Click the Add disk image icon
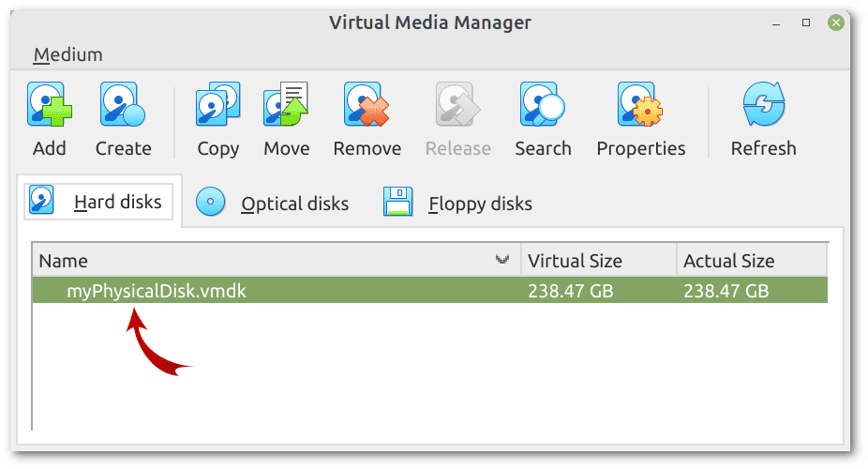The width and height of the screenshot is (868, 469). pos(50,104)
